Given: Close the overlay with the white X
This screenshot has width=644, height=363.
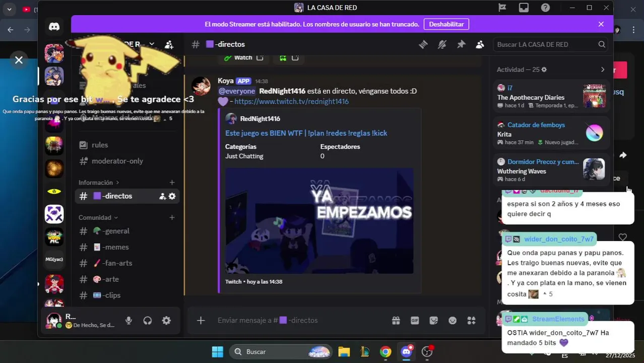Looking at the screenshot, I should point(19,60).
